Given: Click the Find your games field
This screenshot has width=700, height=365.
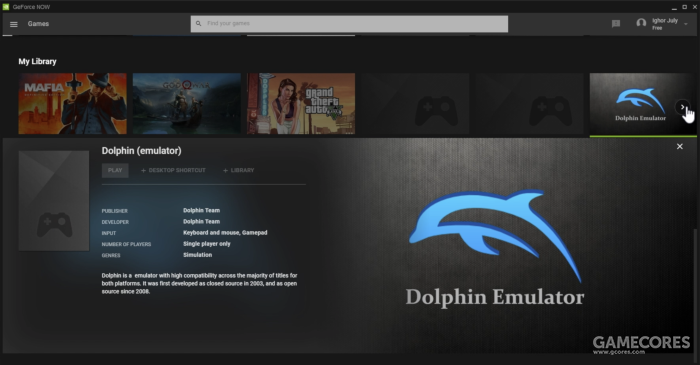Looking at the screenshot, I should coord(349,24).
